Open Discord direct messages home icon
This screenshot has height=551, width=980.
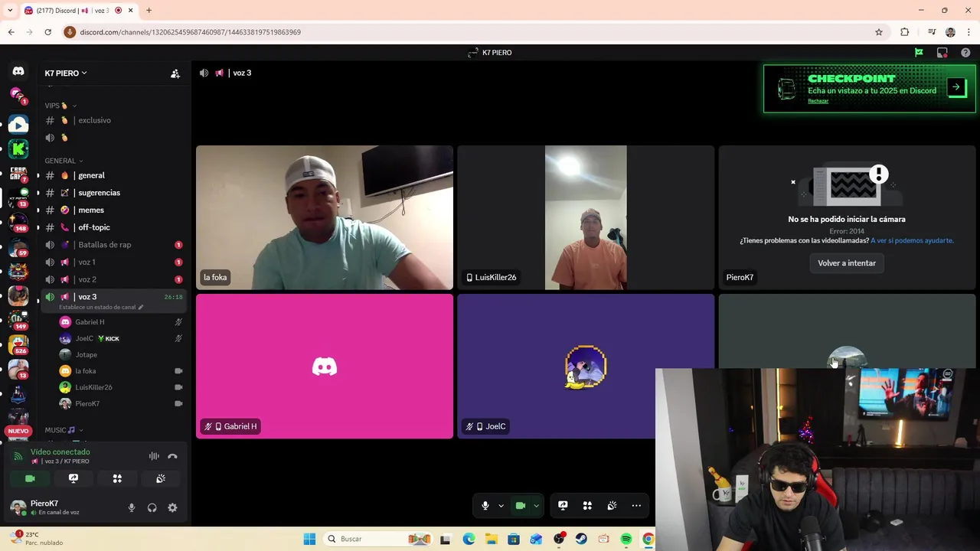click(x=18, y=71)
